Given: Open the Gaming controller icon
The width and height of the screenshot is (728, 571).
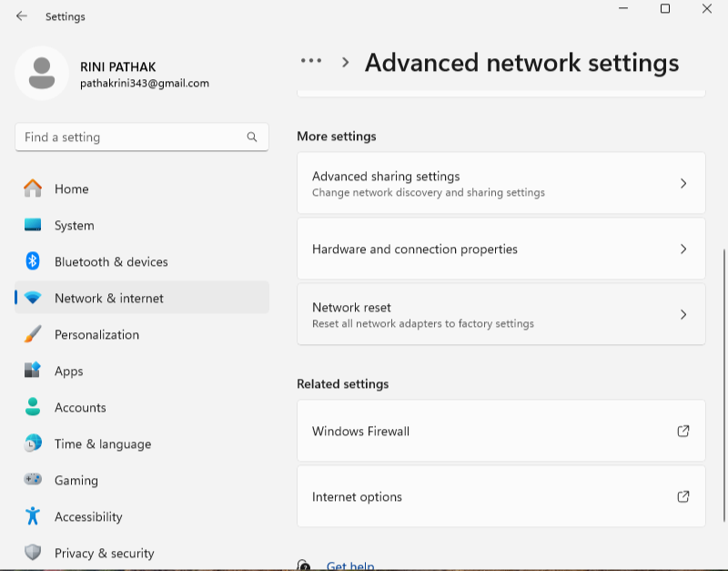Looking at the screenshot, I should tap(33, 480).
